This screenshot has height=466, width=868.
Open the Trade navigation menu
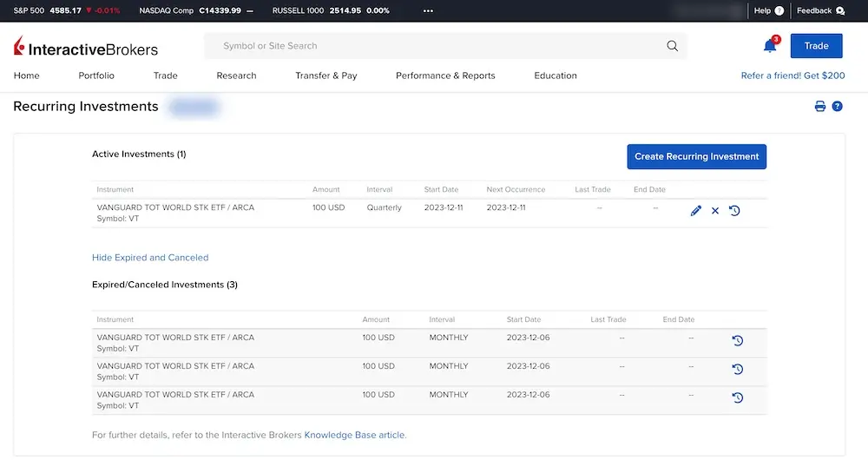coord(166,75)
